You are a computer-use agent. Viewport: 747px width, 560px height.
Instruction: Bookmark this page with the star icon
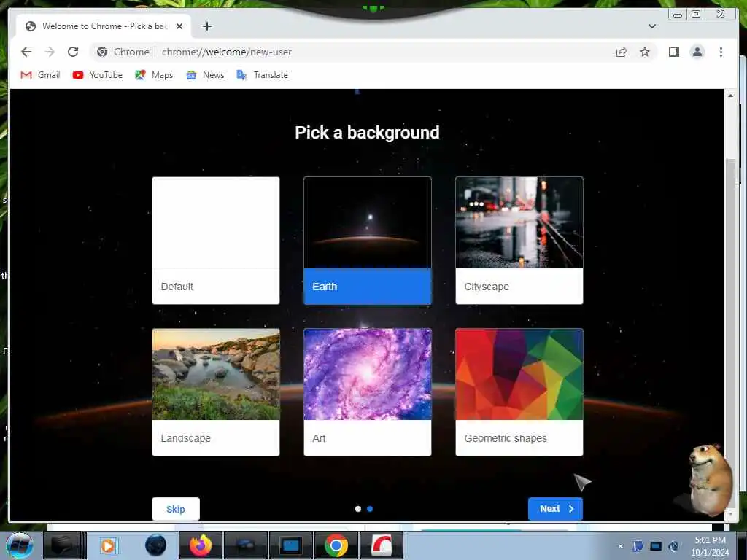tap(645, 52)
